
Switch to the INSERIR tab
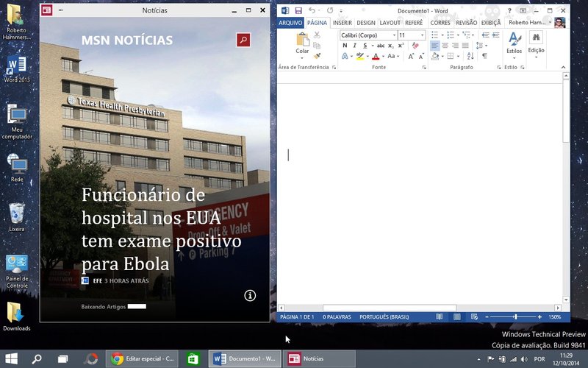coord(343,23)
